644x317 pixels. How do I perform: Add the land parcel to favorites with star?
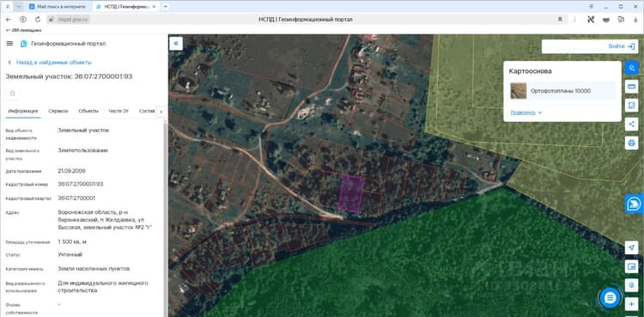[12, 94]
